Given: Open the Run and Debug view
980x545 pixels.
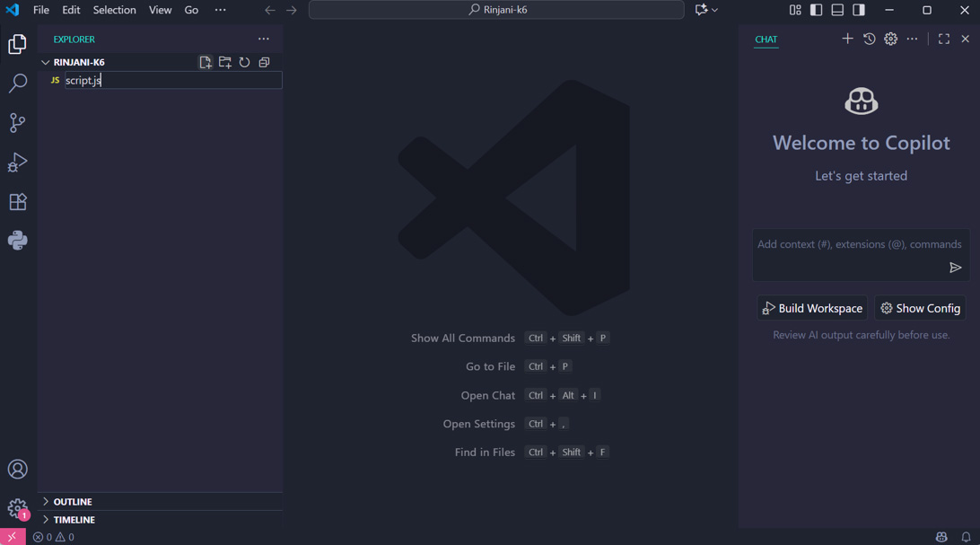Looking at the screenshot, I should click(18, 163).
